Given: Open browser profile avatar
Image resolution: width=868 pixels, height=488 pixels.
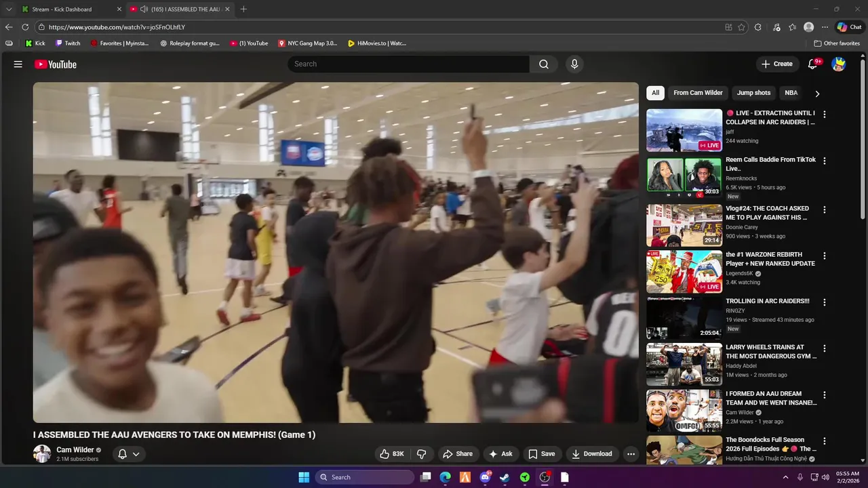Looking at the screenshot, I should click(x=808, y=27).
